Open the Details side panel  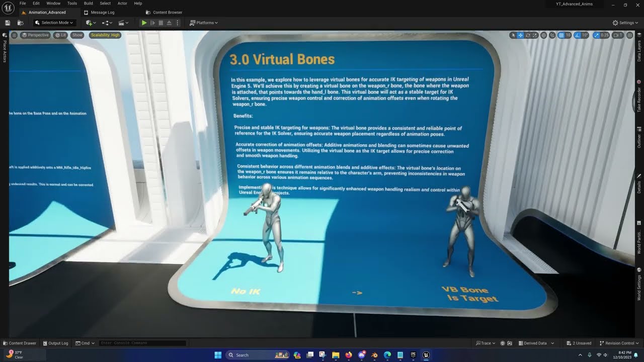639,185
